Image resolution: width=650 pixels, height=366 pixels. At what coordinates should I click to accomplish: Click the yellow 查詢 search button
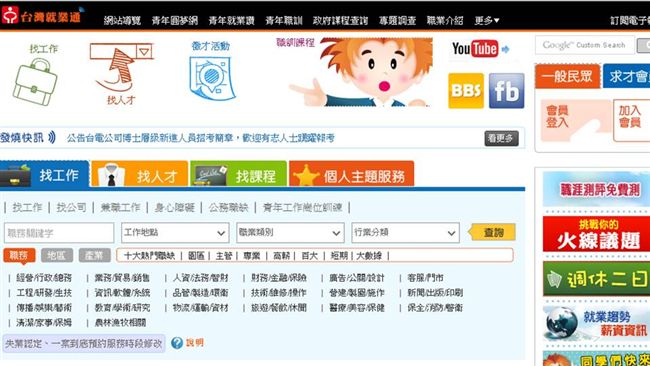[x=492, y=233]
